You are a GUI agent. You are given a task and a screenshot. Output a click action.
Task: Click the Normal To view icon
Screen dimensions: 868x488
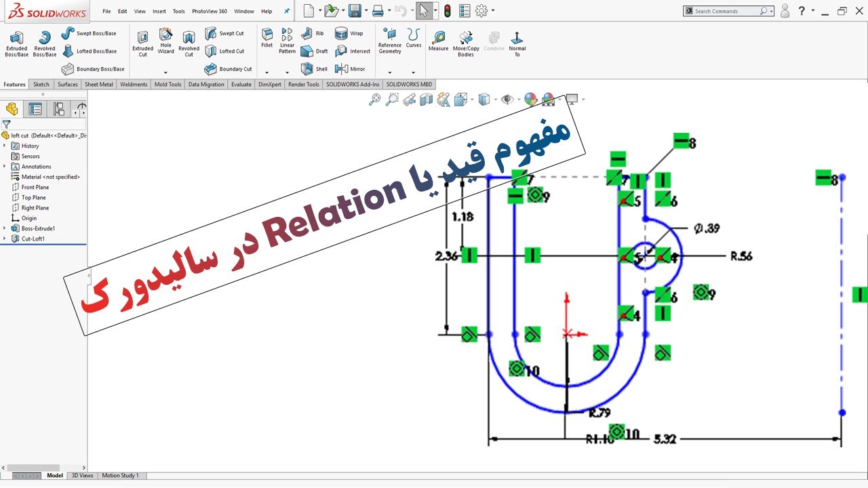pos(517,43)
